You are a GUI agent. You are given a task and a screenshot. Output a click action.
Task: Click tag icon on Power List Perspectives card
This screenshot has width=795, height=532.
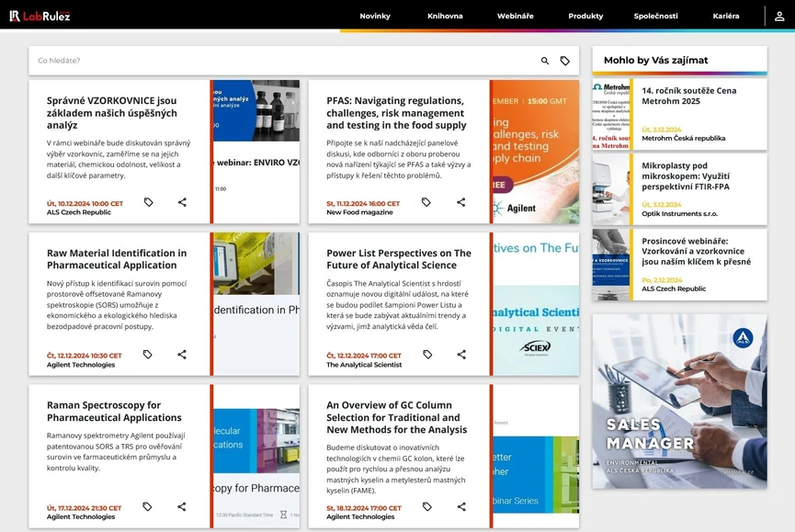(x=427, y=355)
